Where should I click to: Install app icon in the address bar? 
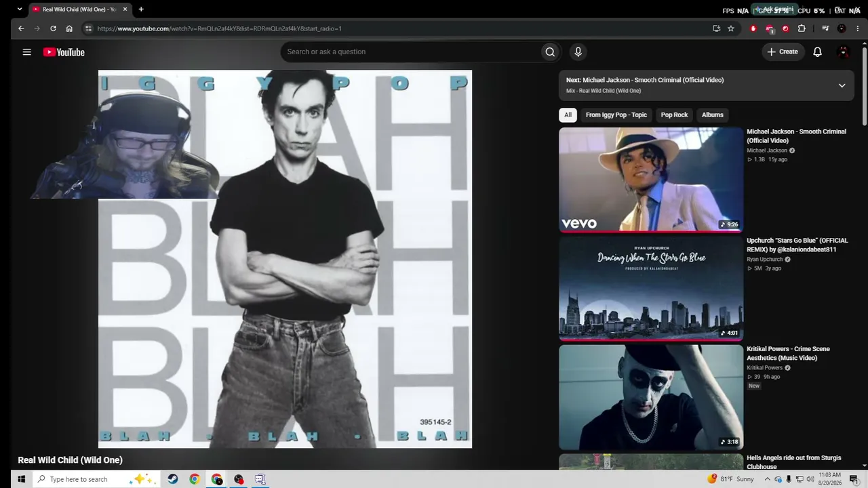coord(716,28)
